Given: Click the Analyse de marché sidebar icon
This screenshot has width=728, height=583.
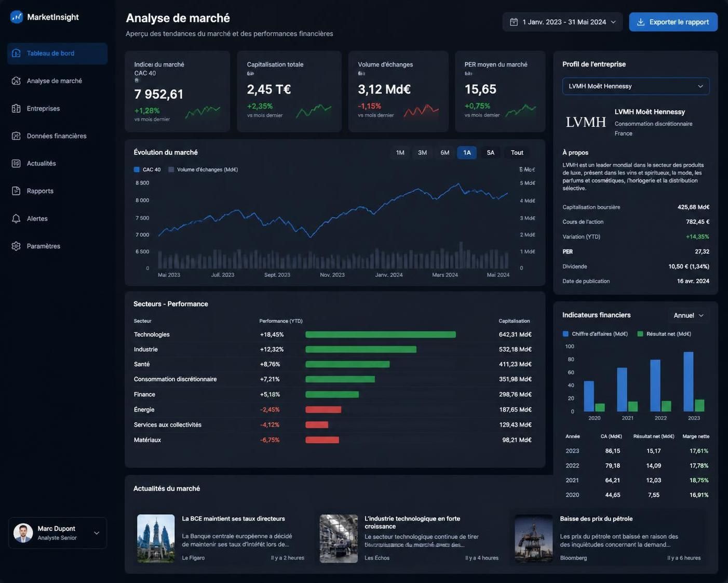Looking at the screenshot, I should [x=16, y=81].
